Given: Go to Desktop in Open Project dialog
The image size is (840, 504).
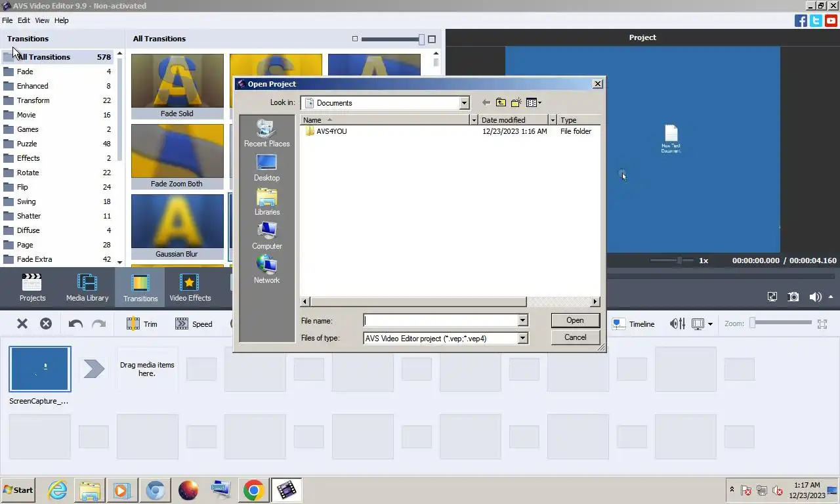Looking at the screenshot, I should point(266,167).
